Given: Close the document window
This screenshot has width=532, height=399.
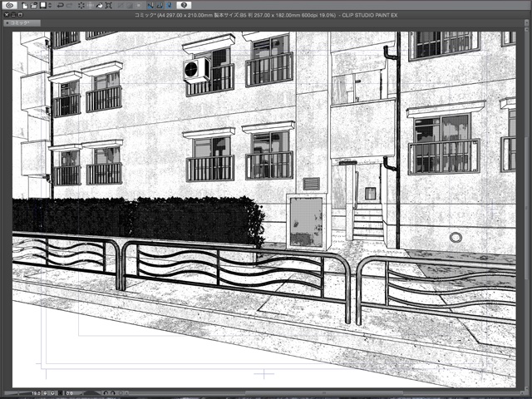Looking at the screenshot, I should [6, 15].
